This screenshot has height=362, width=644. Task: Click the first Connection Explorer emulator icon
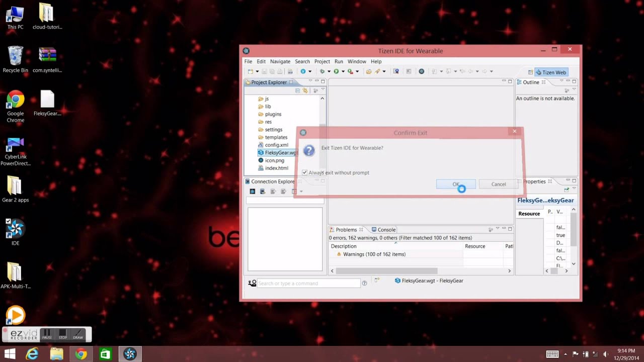click(252, 191)
